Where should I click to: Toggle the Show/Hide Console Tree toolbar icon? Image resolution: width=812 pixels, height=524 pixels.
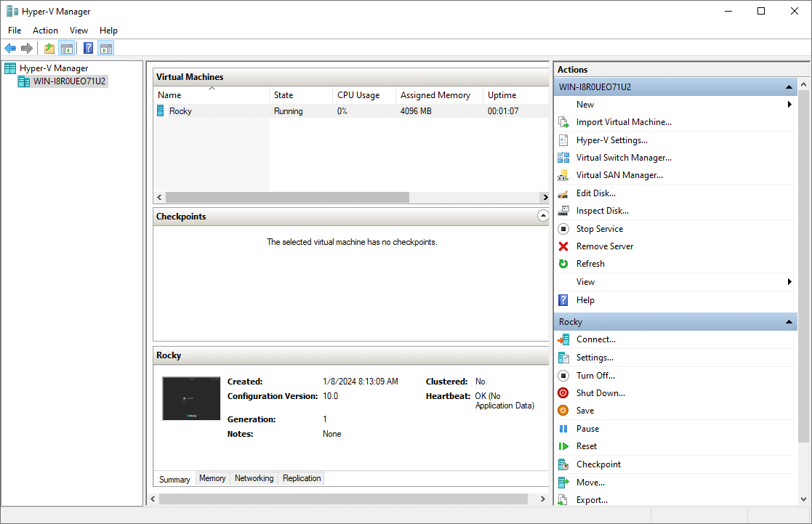coord(67,49)
